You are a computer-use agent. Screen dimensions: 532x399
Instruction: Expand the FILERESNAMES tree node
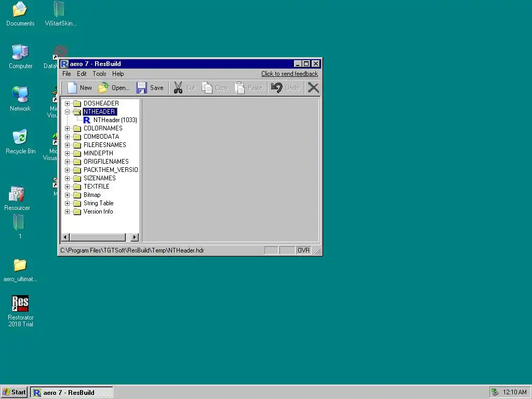(x=67, y=145)
